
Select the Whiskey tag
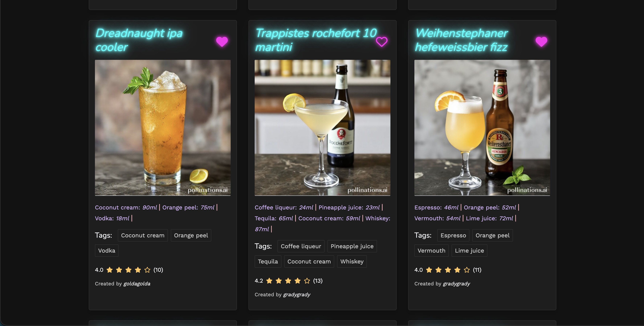[352, 262]
